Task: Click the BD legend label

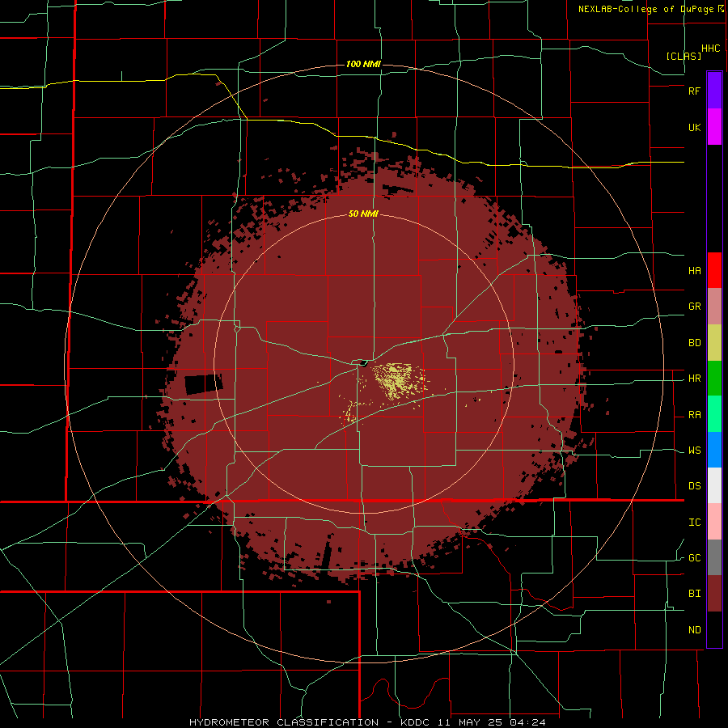Action: [694, 343]
